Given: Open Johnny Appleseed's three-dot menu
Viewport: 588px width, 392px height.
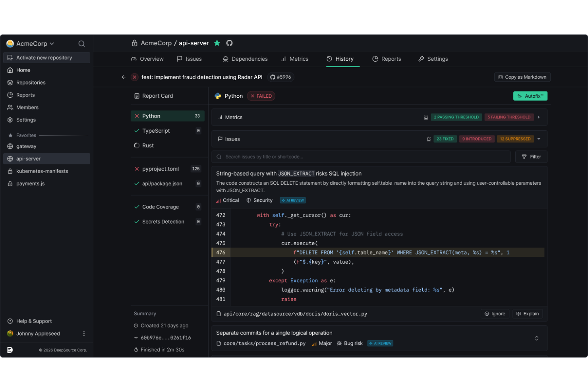Looking at the screenshot, I should [x=84, y=334].
